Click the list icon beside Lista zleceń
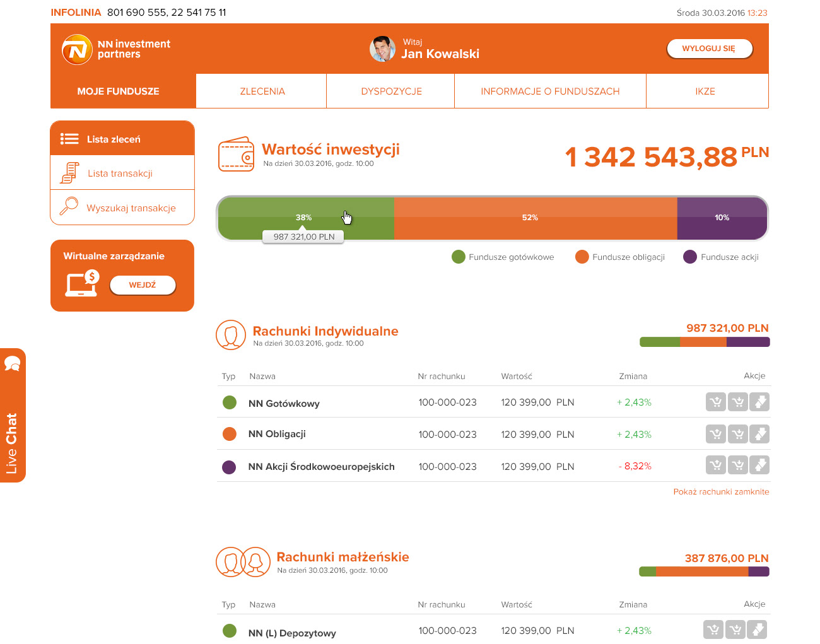Viewport: 820px width, 644px height. (x=69, y=139)
